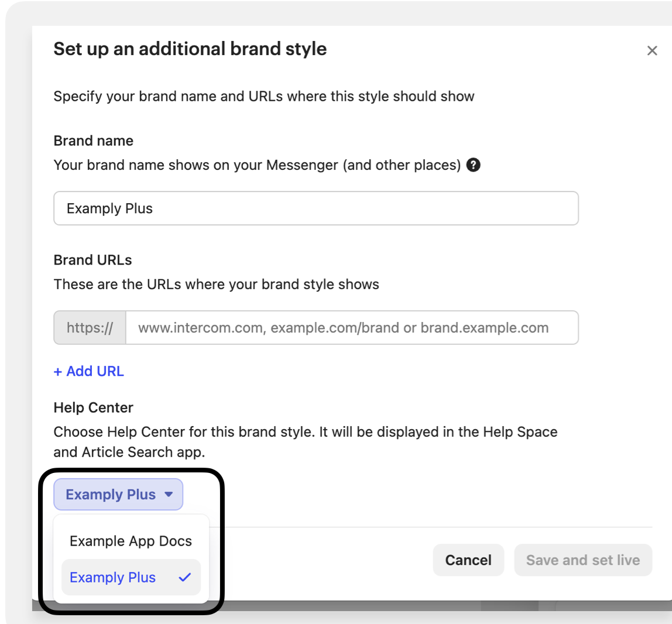The image size is (672, 624).
Task: Close the brand style dialog with the X
Action: tap(652, 51)
